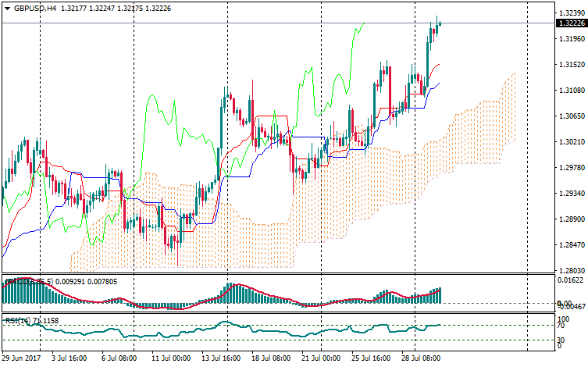This screenshot has width=588, height=367.
Task: Click the RSI 70 level label
Action: (x=561, y=325)
